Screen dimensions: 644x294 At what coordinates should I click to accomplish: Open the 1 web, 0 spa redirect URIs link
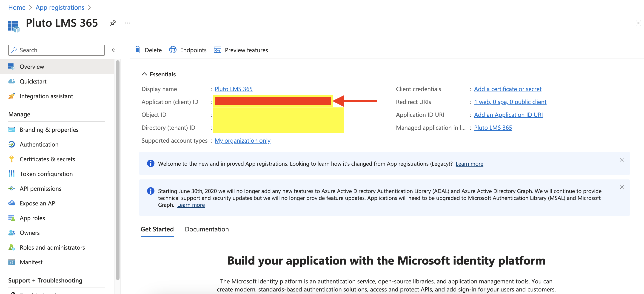click(510, 102)
